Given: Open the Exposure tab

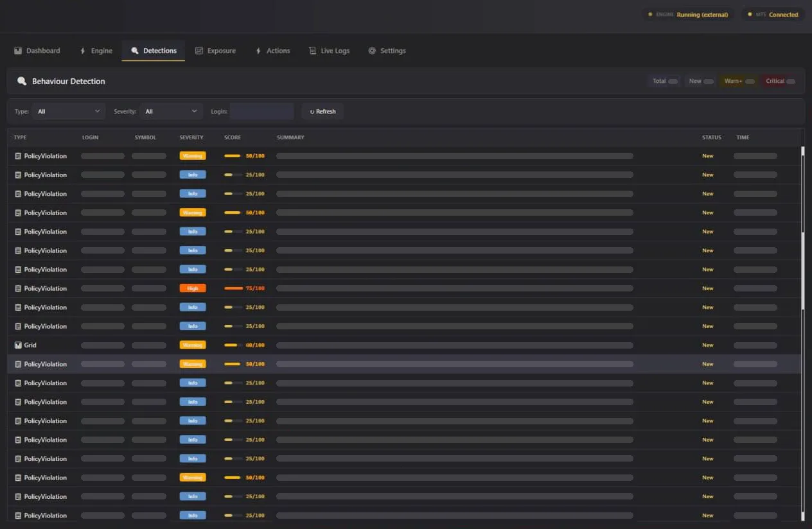Looking at the screenshot, I should [215, 51].
